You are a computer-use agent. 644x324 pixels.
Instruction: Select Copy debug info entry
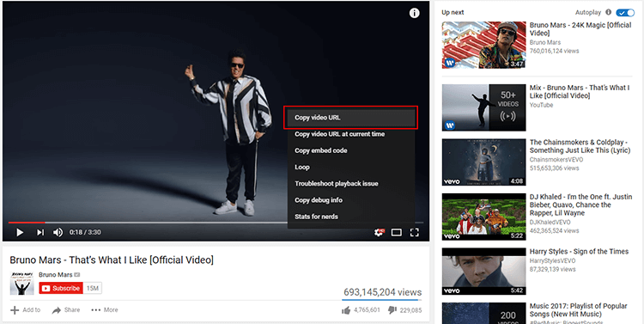[351, 200]
